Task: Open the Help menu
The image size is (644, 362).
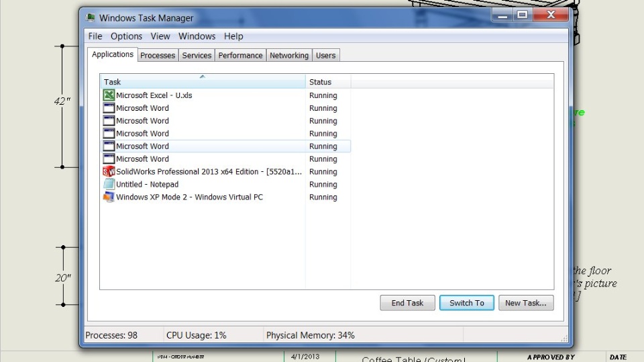Action: pos(233,36)
